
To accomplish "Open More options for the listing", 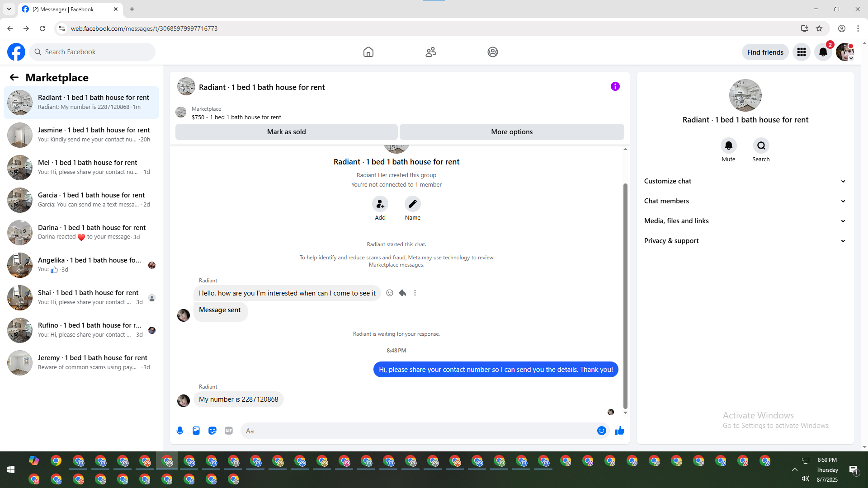I will 512,132.
